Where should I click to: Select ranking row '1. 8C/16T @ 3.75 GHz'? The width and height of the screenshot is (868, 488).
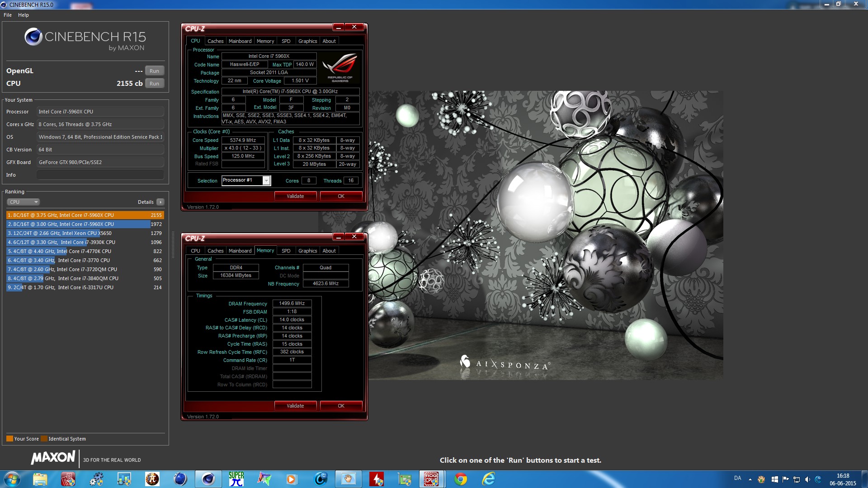pyautogui.click(x=85, y=215)
